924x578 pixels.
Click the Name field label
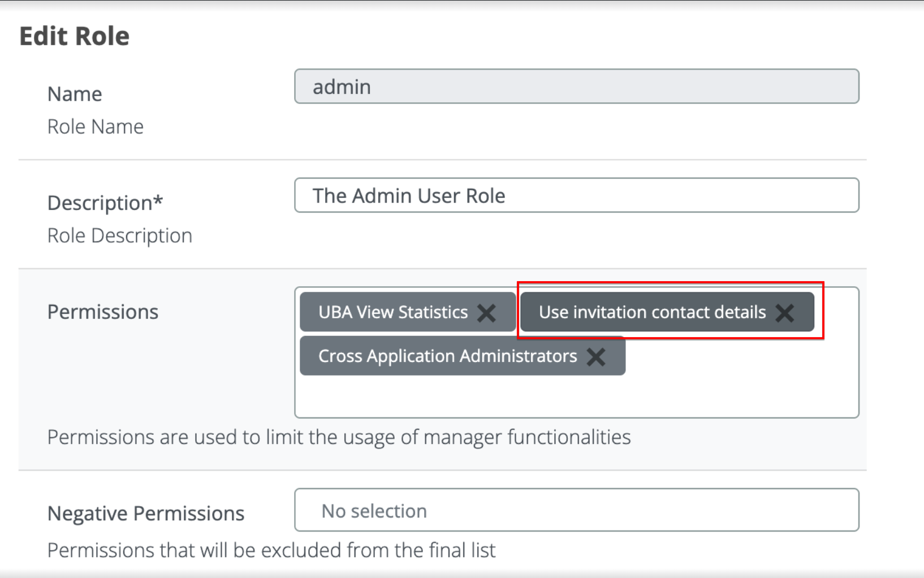75,94
